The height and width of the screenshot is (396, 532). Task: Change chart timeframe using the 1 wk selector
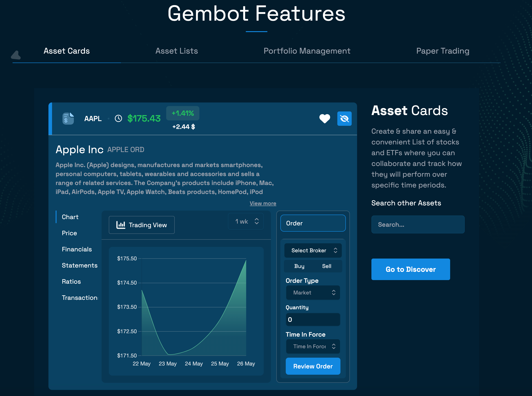tap(246, 221)
